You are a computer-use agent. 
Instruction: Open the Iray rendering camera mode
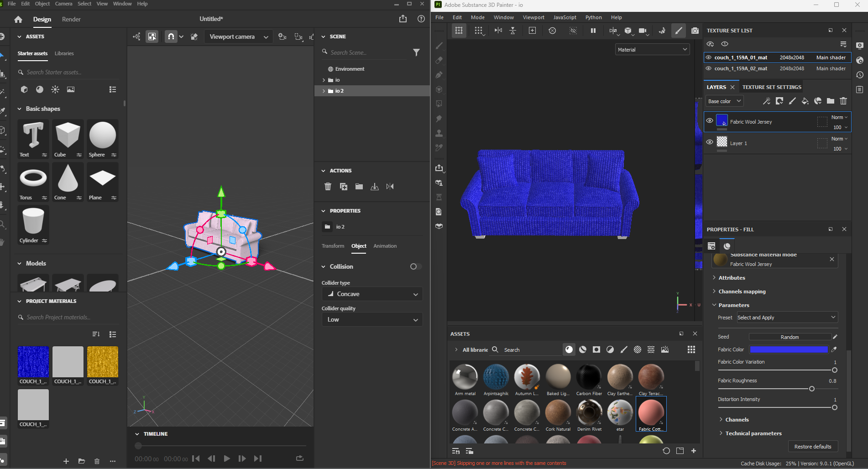(695, 31)
